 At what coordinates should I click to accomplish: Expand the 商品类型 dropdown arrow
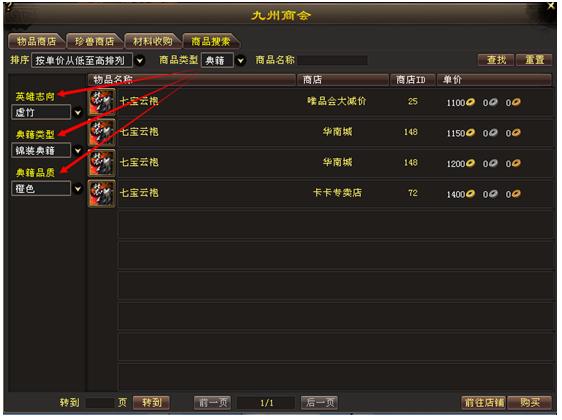click(x=241, y=61)
